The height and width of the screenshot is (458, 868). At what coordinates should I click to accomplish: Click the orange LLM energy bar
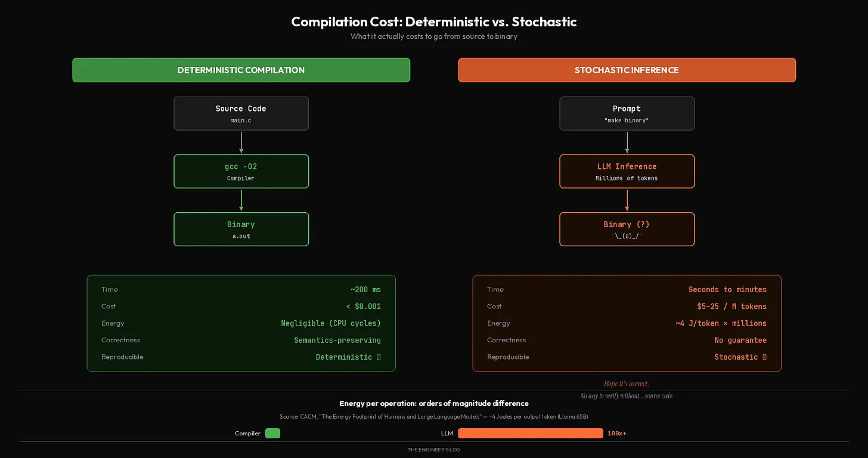[531, 434]
